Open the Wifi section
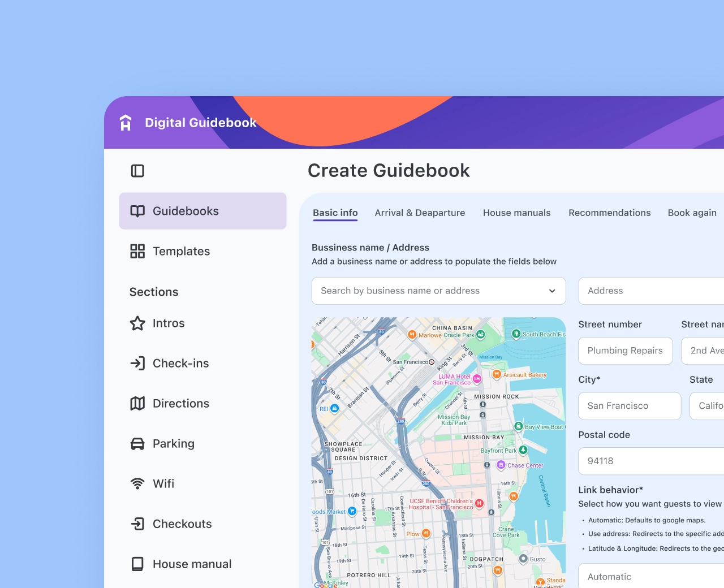This screenshot has width=724, height=588. click(x=163, y=484)
